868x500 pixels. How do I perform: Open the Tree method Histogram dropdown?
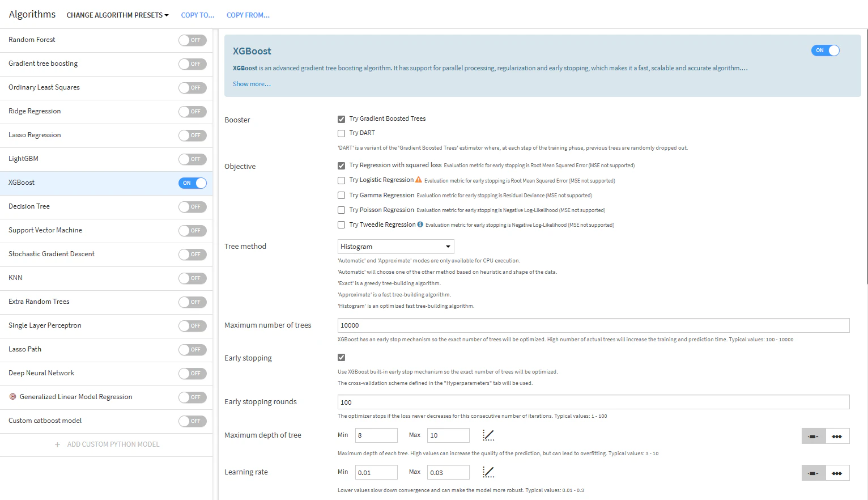tap(396, 247)
